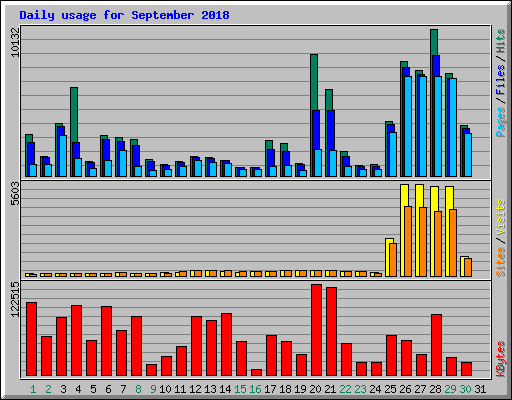Viewport: 512px width, 400px height.
Task: Click the orange Sites bar for day 29
Action: [453, 243]
